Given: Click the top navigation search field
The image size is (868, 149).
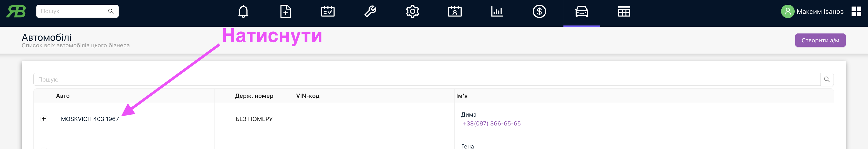Looking at the screenshot, I should pos(73,11).
